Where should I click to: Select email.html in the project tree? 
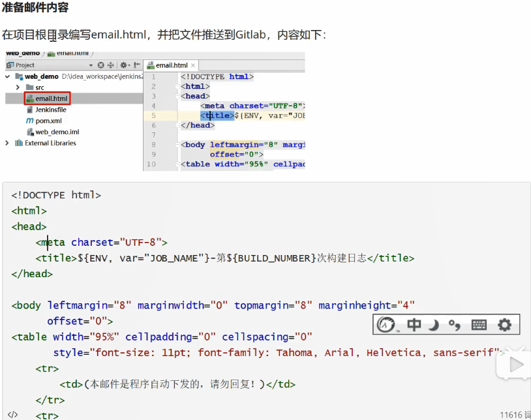tap(51, 98)
